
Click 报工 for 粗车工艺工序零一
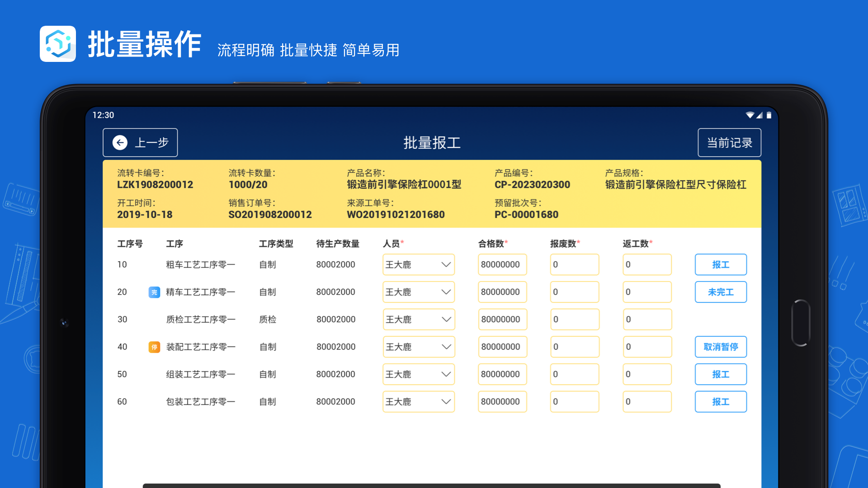pyautogui.click(x=721, y=264)
